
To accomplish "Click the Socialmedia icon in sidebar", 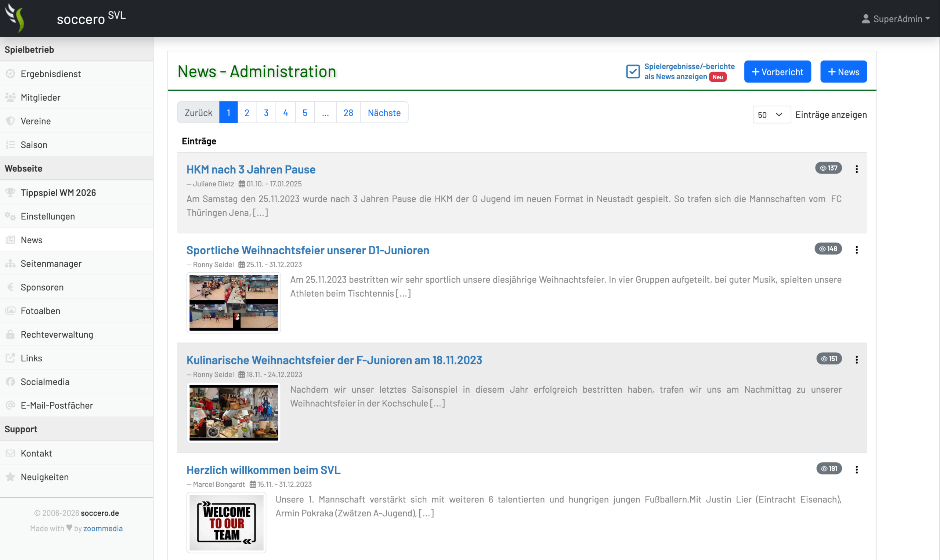I will [10, 382].
